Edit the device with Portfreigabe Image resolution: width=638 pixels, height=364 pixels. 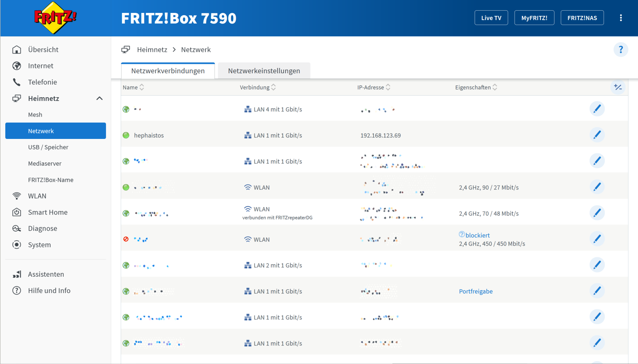[597, 291]
